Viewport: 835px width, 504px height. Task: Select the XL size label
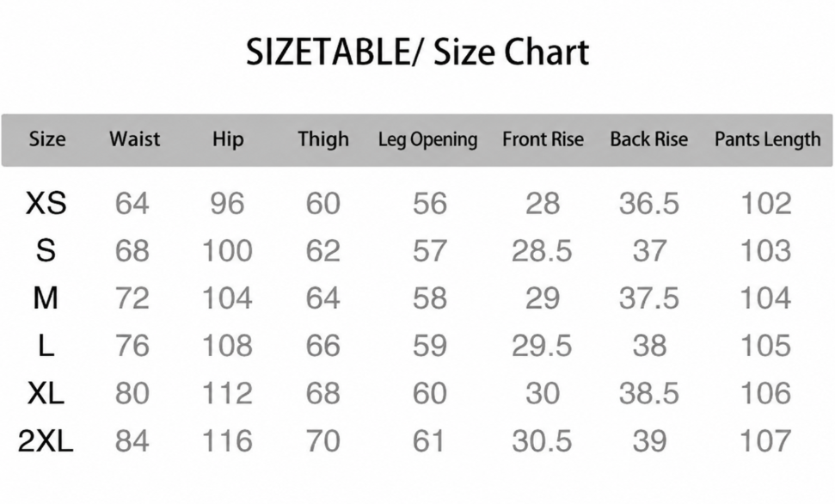coord(46,393)
